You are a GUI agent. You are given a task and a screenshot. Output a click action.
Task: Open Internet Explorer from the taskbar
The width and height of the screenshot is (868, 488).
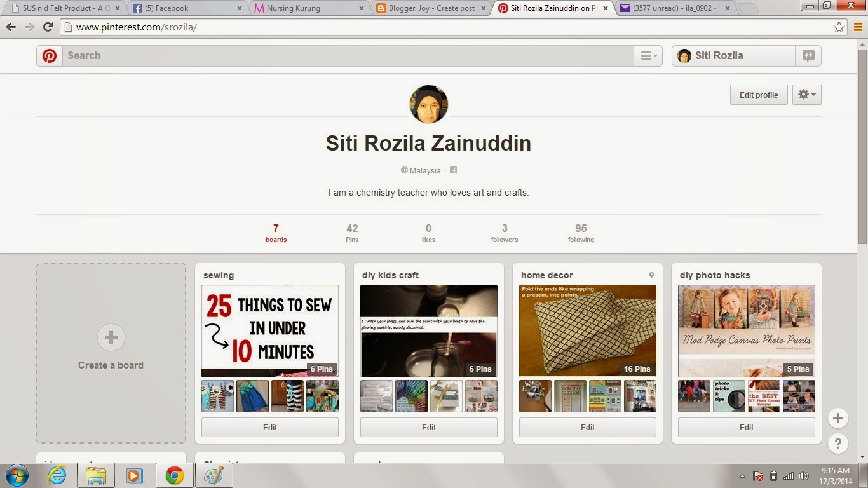coord(57,475)
